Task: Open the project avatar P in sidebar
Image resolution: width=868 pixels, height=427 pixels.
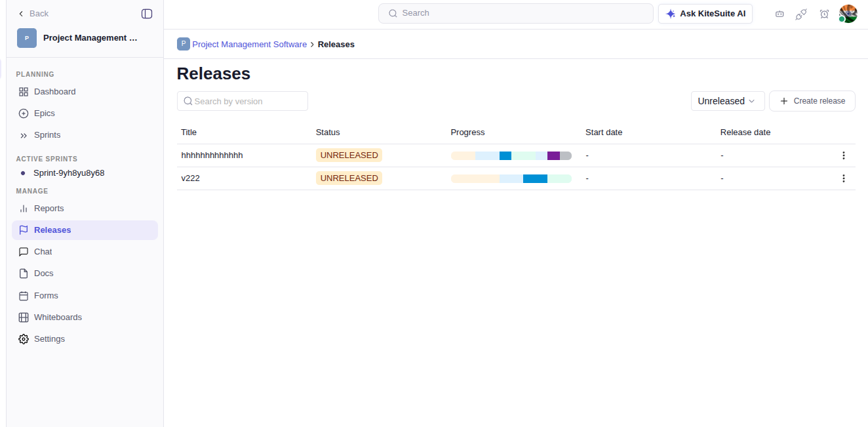Action: [x=27, y=38]
